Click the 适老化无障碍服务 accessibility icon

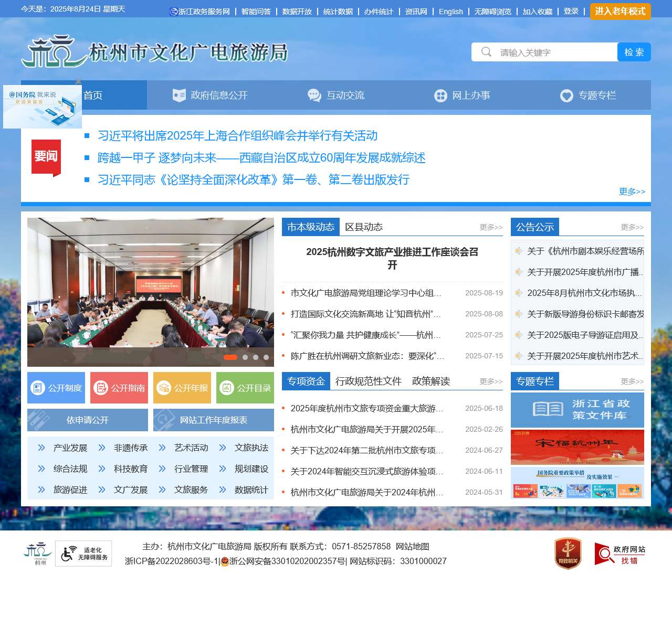pos(83,554)
